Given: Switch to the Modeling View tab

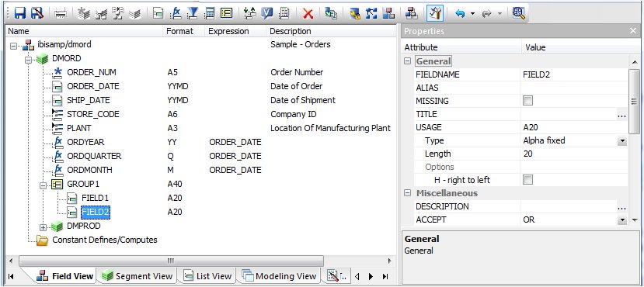Looking at the screenshot, I should tap(280, 276).
